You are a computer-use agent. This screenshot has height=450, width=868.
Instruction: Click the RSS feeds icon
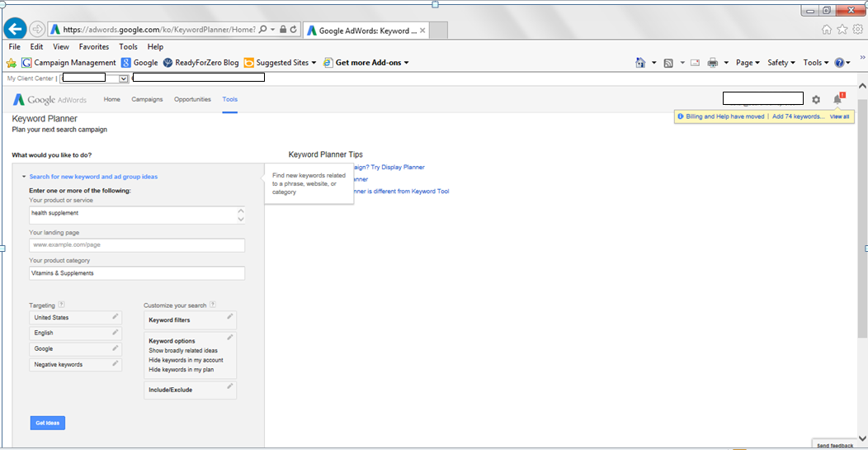(668, 63)
